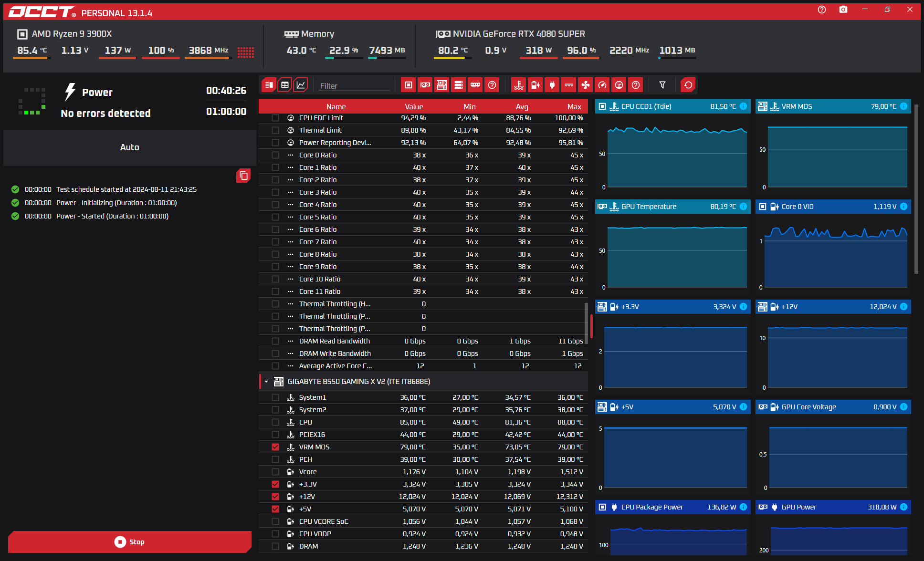
Task: Copy the log with the clipboard icon
Action: click(x=243, y=176)
